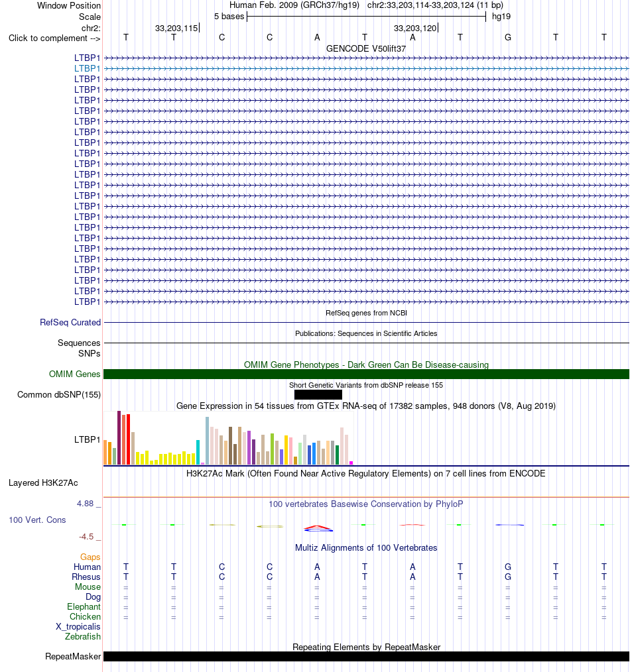
Task: Open the Layered H3K27Ac track label
Action: tap(43, 483)
